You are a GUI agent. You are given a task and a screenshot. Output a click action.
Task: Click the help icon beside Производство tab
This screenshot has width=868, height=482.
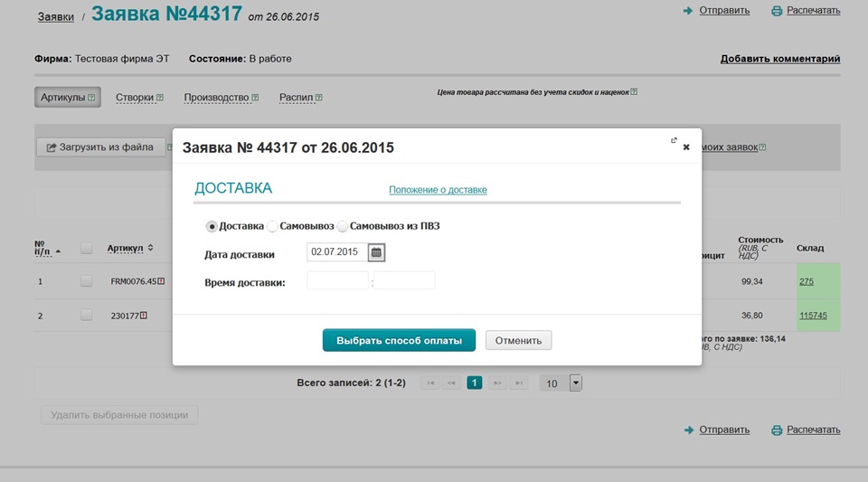pos(255,98)
